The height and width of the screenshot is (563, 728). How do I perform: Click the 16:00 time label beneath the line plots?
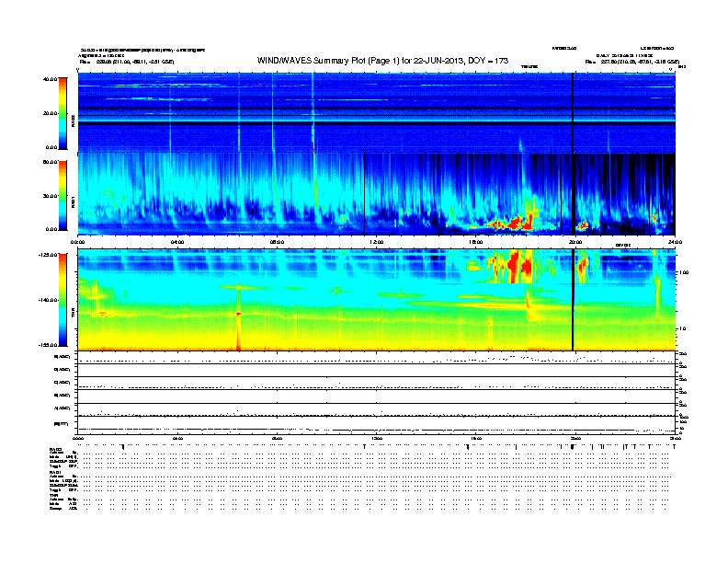point(476,438)
